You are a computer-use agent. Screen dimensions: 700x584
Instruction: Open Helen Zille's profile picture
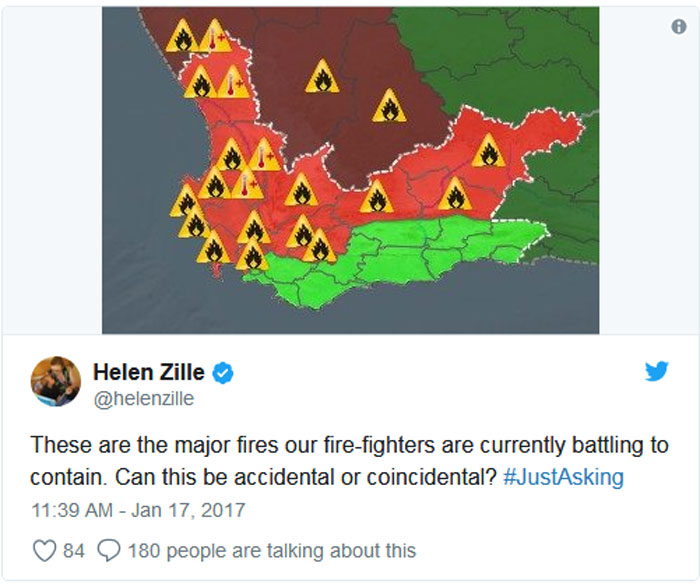pyautogui.click(x=56, y=381)
